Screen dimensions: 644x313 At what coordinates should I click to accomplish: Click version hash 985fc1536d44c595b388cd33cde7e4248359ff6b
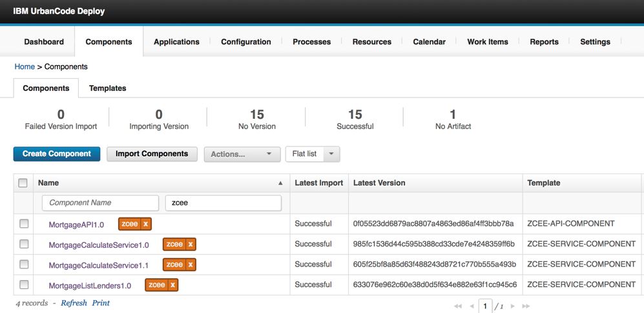[x=434, y=244]
